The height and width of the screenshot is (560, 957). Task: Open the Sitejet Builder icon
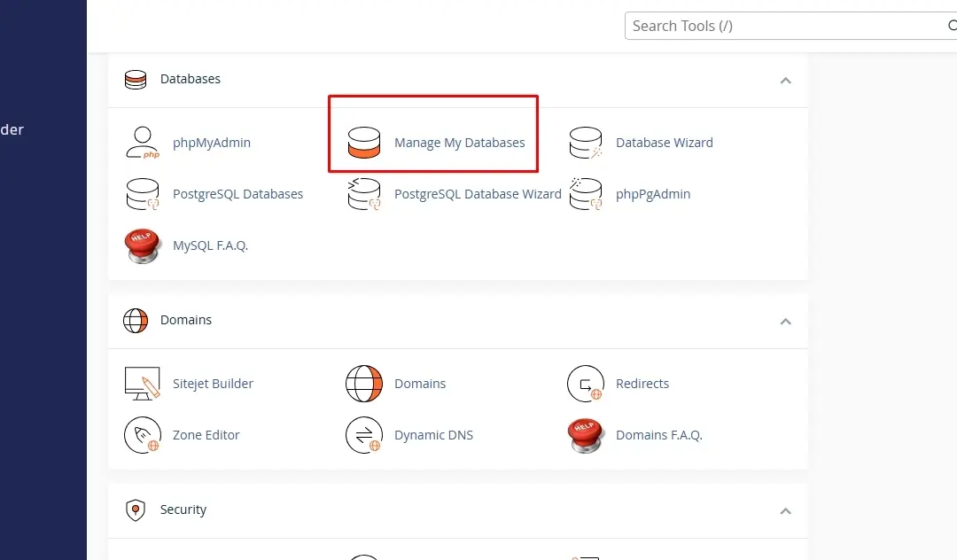click(x=143, y=384)
